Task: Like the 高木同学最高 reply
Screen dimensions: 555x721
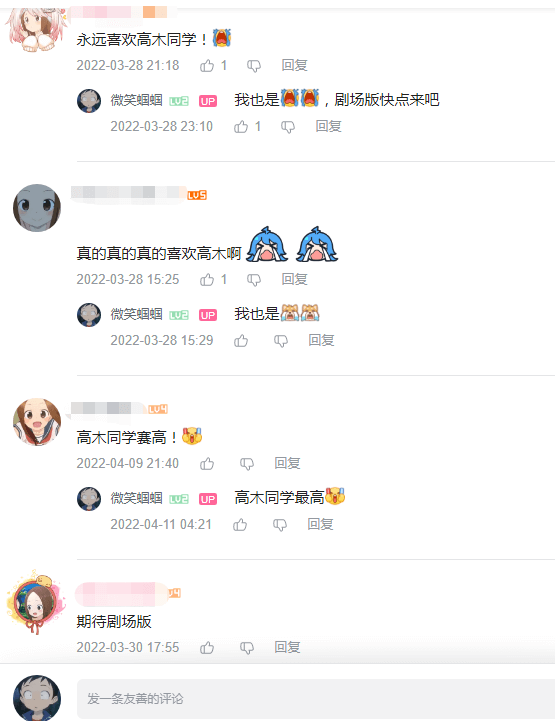Action: click(240, 525)
